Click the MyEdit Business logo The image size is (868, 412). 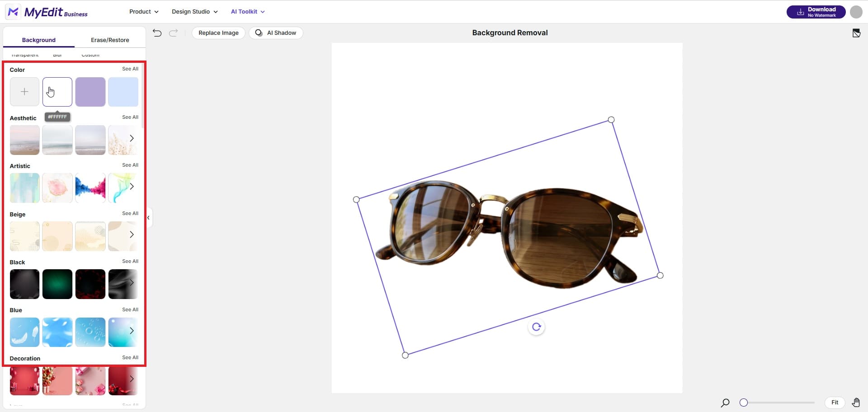[47, 12]
